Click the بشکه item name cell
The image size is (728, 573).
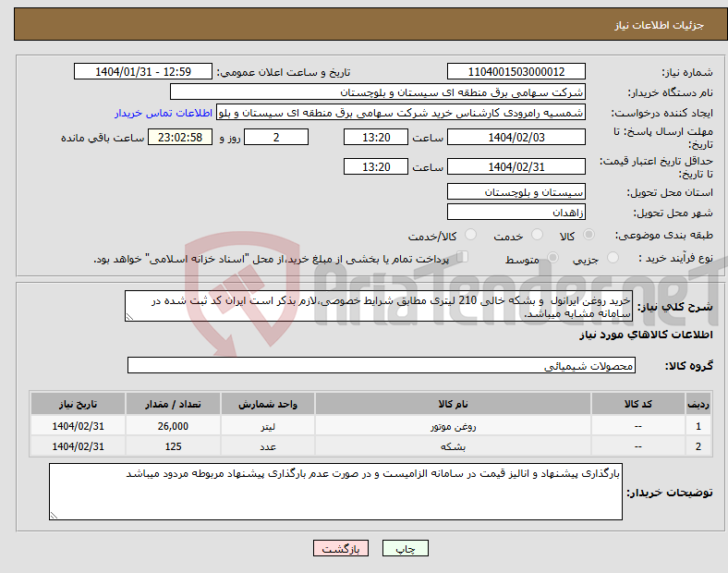(x=453, y=446)
